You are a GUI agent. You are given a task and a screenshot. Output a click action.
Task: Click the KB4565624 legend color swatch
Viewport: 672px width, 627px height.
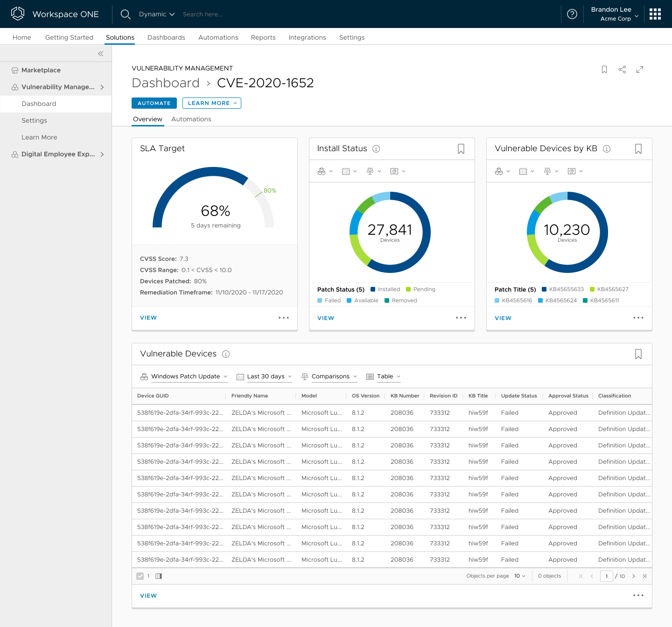(x=540, y=300)
